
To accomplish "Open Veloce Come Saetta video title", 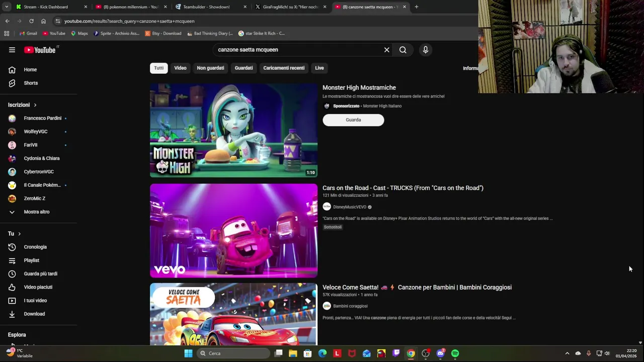I will pos(417,288).
